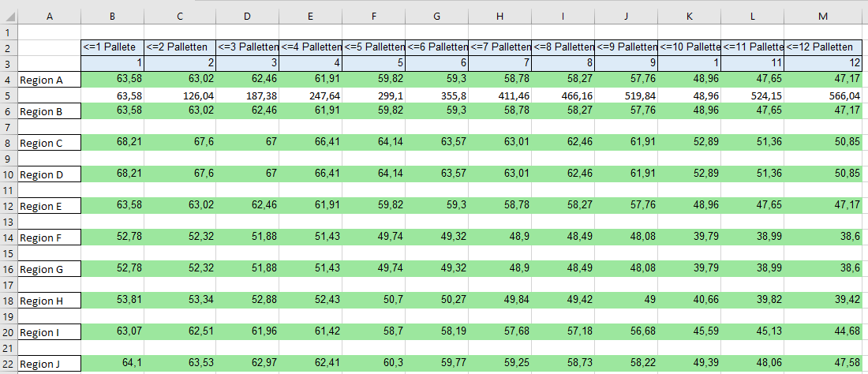868x374 pixels.
Task: Click header number 7 in row 3
Action: (x=499, y=64)
